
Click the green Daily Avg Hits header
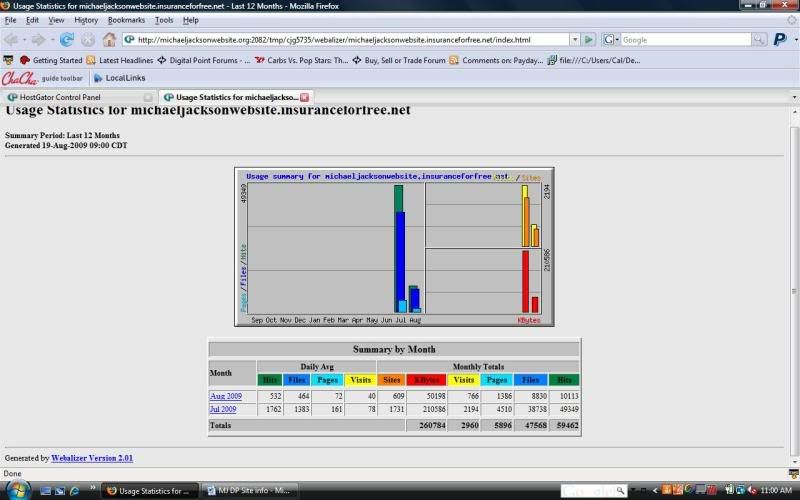(269, 380)
